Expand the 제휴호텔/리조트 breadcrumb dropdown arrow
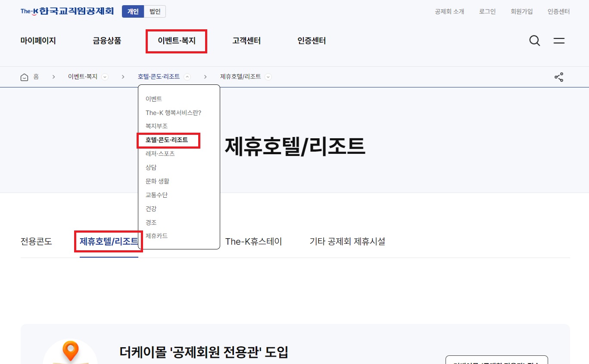Viewport: 589px width, 364px height. pyautogui.click(x=268, y=77)
